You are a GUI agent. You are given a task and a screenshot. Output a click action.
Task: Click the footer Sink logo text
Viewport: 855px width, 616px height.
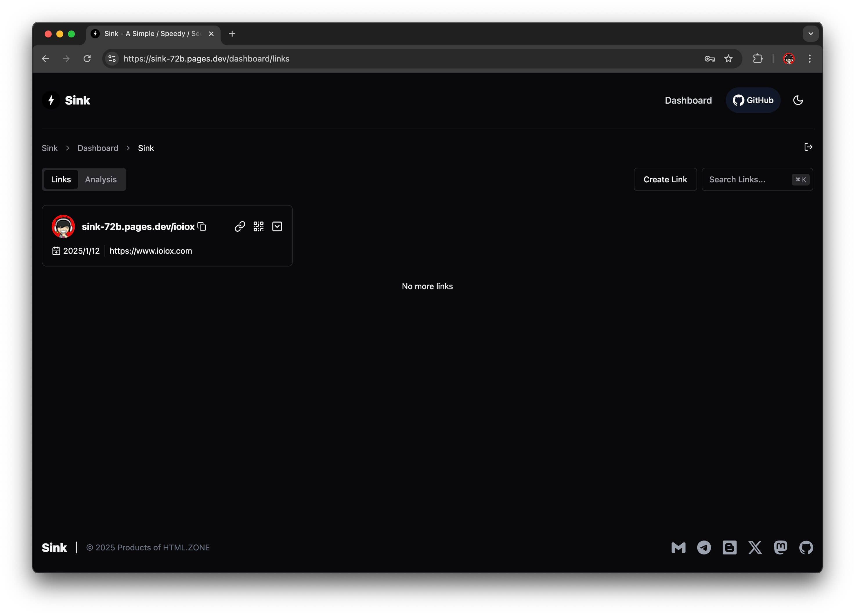click(x=54, y=547)
